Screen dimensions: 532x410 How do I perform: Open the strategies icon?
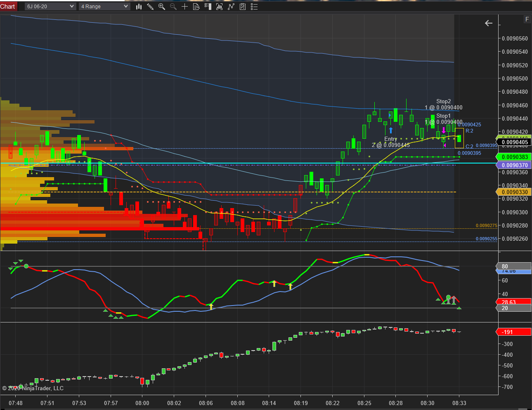pos(243,7)
